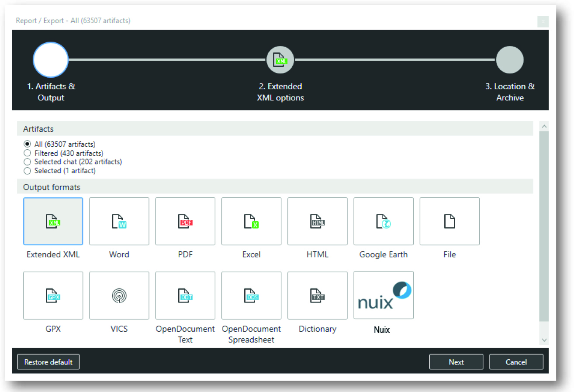Select the VICS output format
The height and width of the screenshot is (392, 574).
pyautogui.click(x=119, y=295)
